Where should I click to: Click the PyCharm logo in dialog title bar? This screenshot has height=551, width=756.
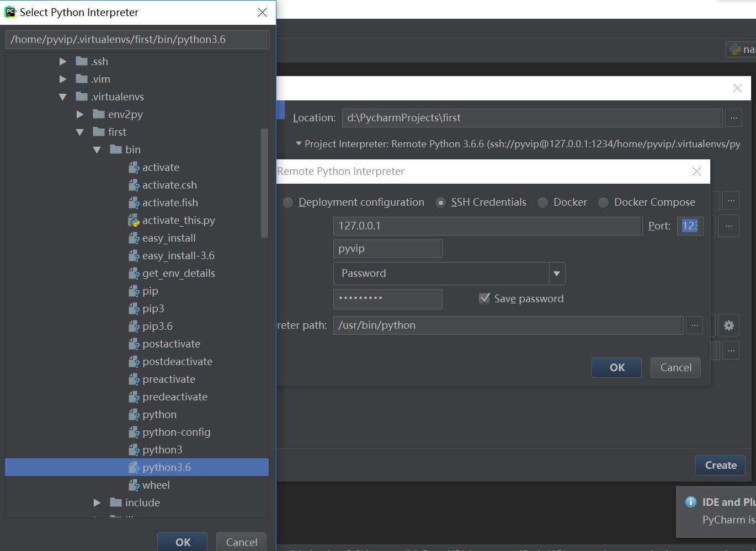click(x=10, y=12)
